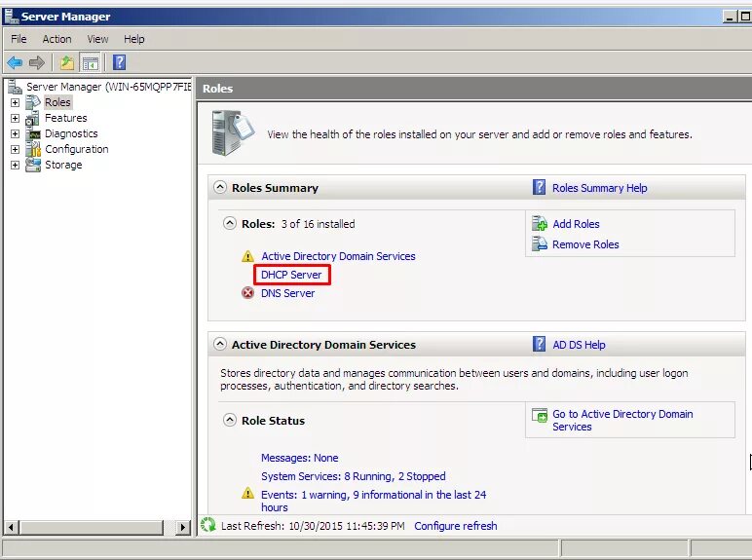Click warning icon beside Active Directory Domain Services
The width and height of the screenshot is (752, 560).
click(247, 256)
